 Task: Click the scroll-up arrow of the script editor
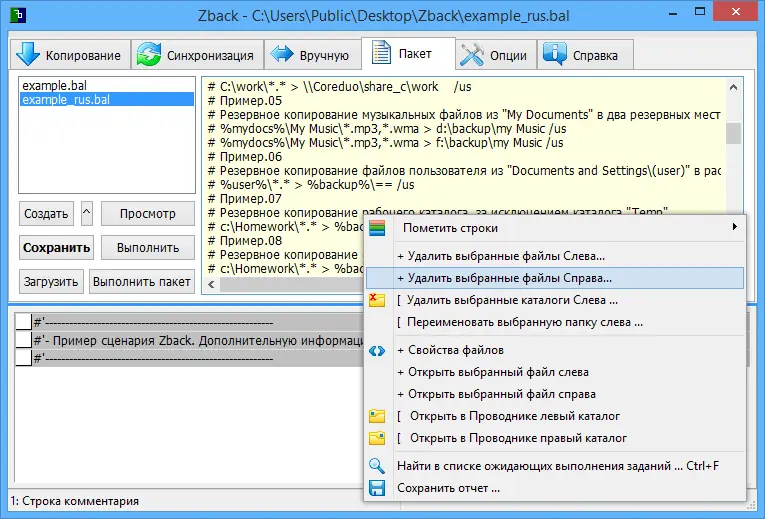pyautogui.click(x=733, y=87)
